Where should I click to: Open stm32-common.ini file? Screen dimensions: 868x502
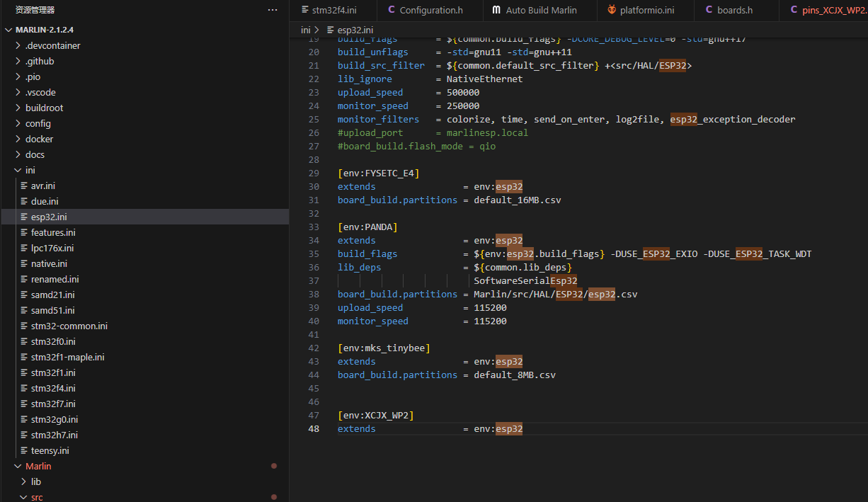(x=144, y=326)
